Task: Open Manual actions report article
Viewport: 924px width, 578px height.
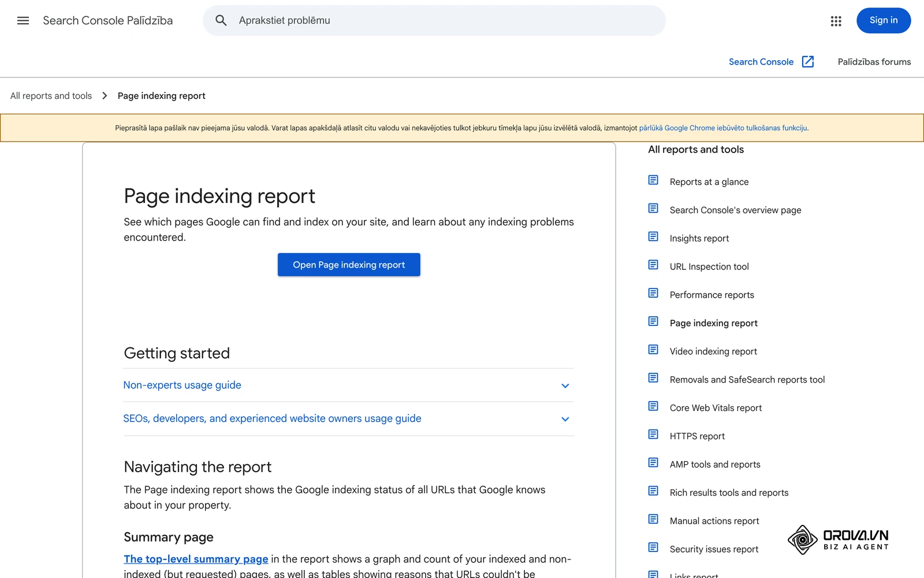Action: [714, 522]
